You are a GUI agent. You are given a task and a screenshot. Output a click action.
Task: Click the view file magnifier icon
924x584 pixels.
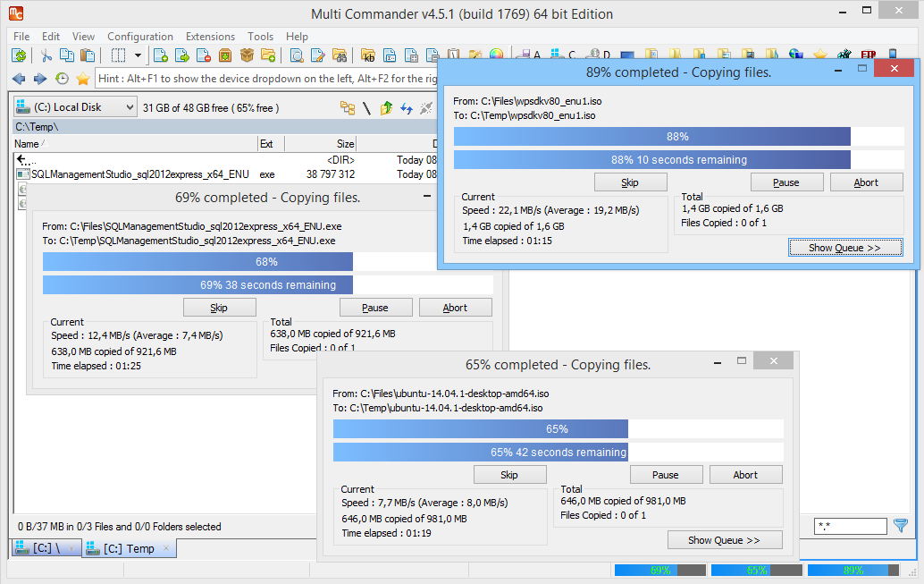[x=297, y=56]
